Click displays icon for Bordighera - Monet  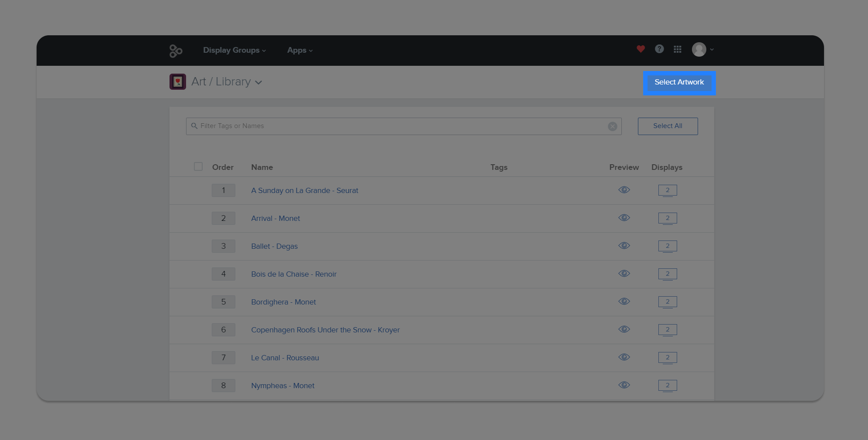[668, 302]
